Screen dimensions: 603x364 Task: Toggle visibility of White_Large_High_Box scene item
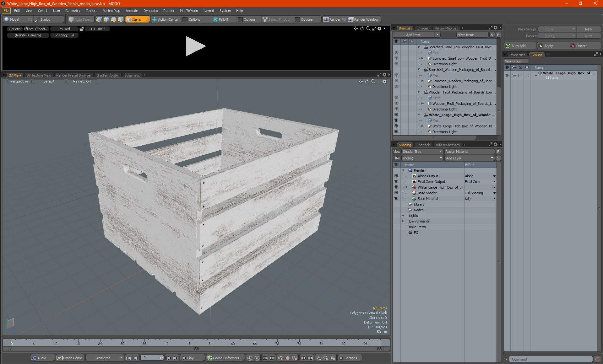tap(396, 115)
